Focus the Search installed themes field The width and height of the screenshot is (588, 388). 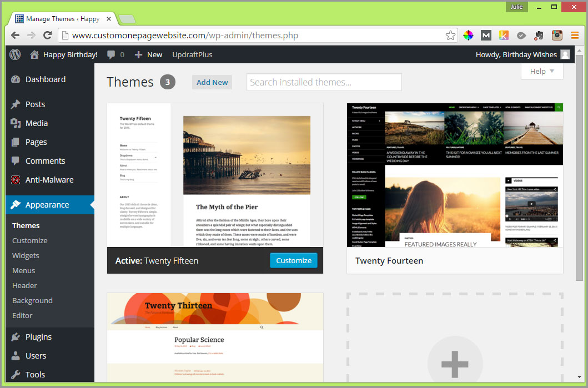coord(324,82)
